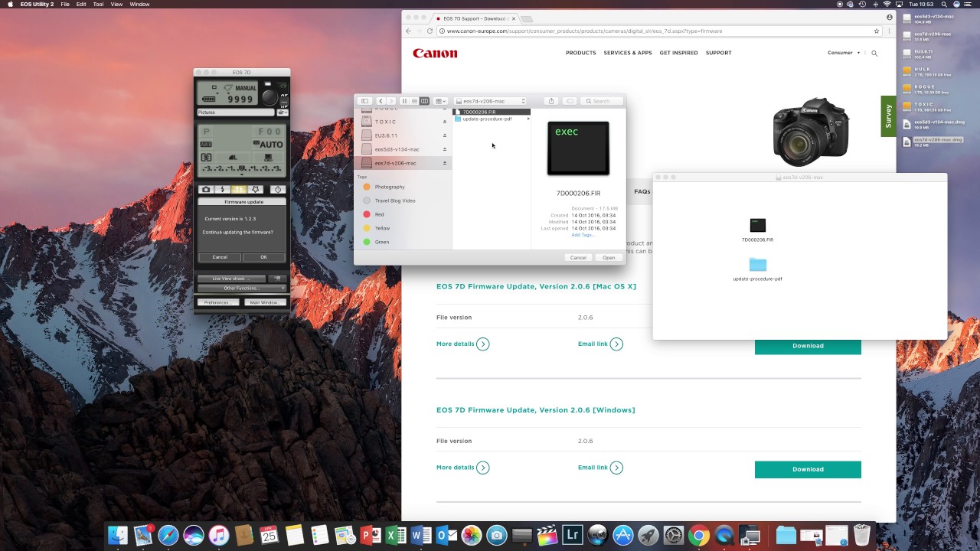
Task: Eject the eos5d3-v134-mac volume in sidebar
Action: [445, 150]
